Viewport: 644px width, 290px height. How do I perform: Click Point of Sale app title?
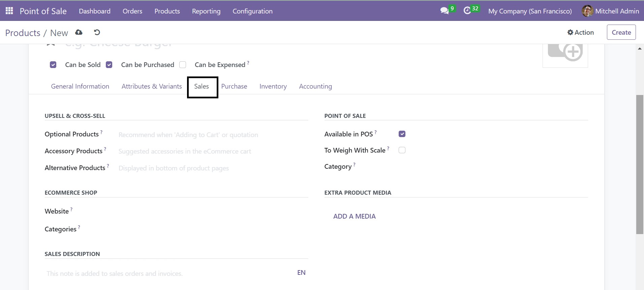coord(43,11)
